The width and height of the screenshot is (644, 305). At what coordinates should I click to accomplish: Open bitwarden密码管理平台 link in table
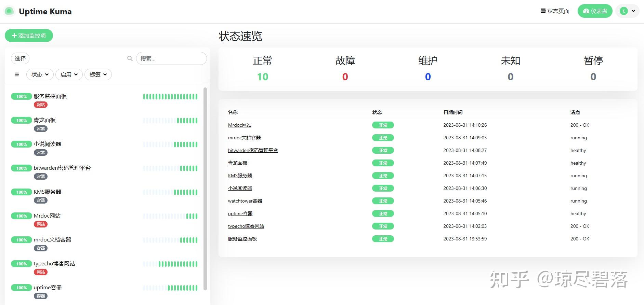click(x=253, y=150)
